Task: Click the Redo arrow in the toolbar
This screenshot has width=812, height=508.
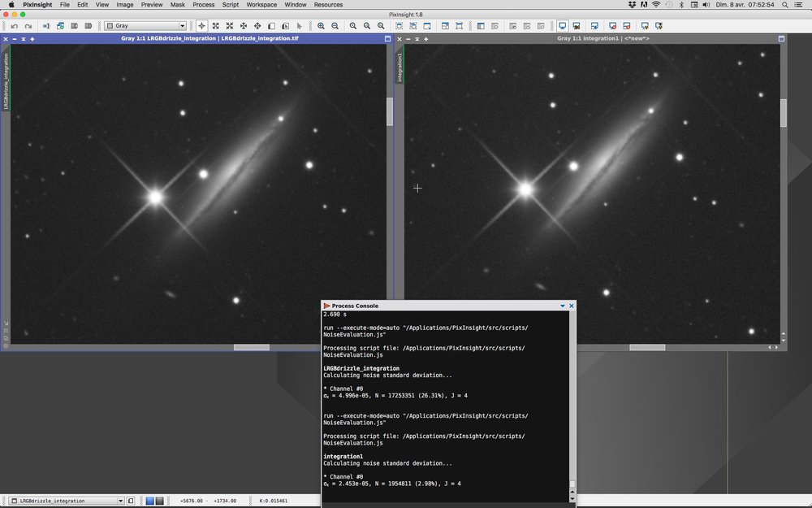Action: (28, 26)
